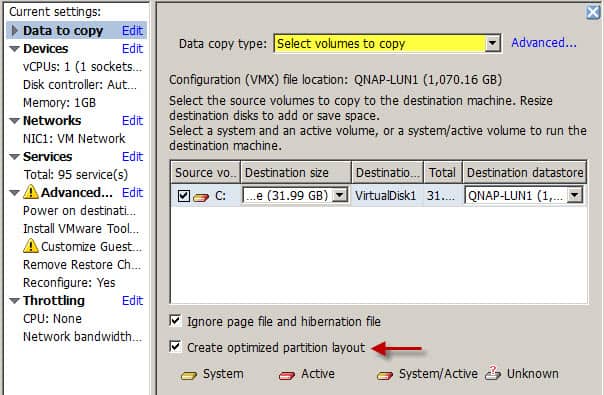604x395 pixels.
Task: Click the Total: 95 service(s) line
Action: pos(76,175)
